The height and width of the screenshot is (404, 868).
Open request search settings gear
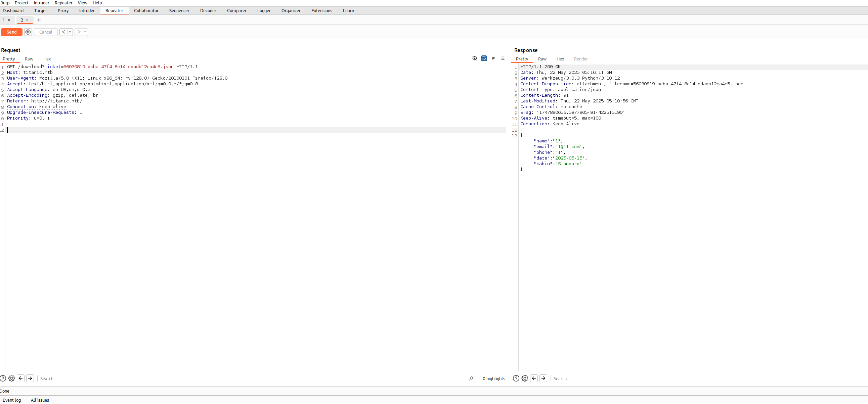[x=11, y=378]
